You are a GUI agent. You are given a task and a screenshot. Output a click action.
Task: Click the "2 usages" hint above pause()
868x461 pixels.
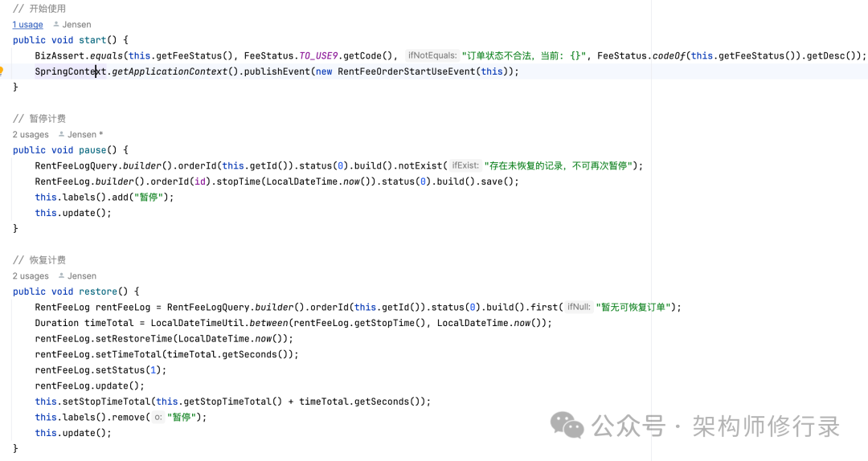tap(31, 134)
